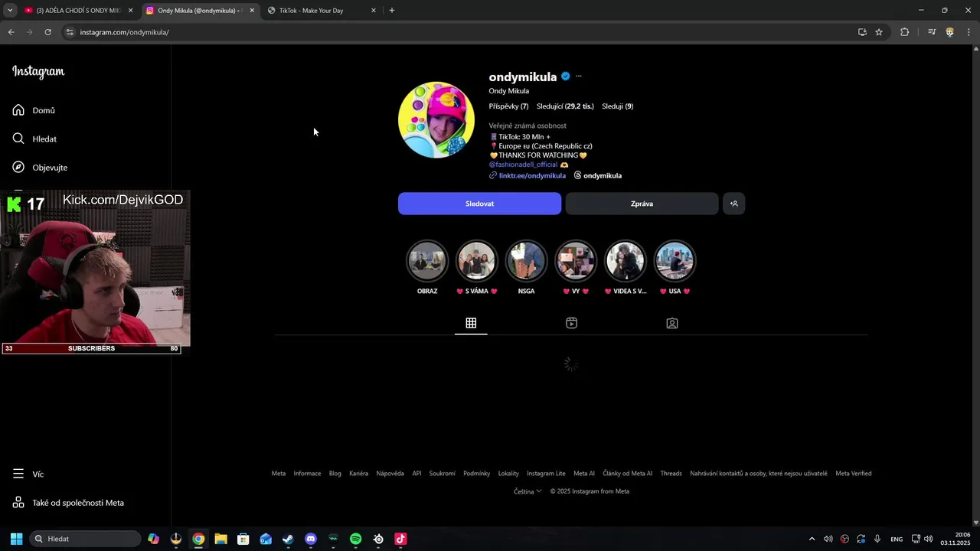Open Chrome extensions puzzle icon

904,32
